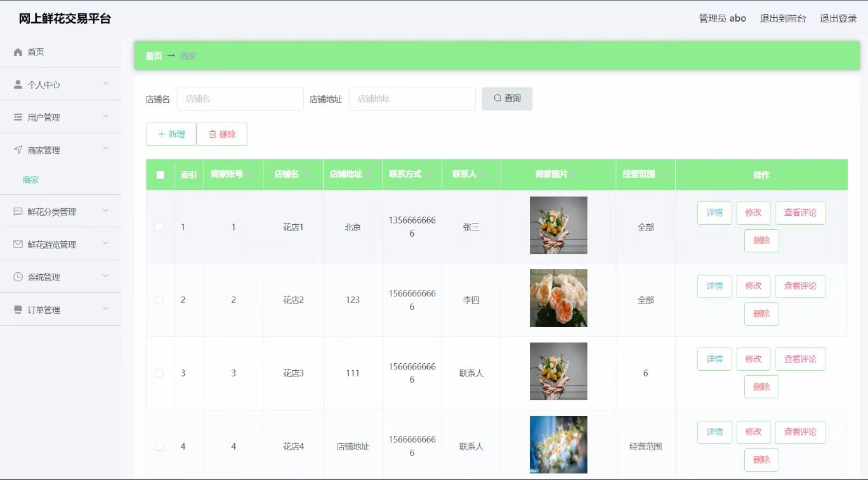This screenshot has height=480, width=868.
Task: Click the list icon beside 用户管理
Action: (x=18, y=117)
